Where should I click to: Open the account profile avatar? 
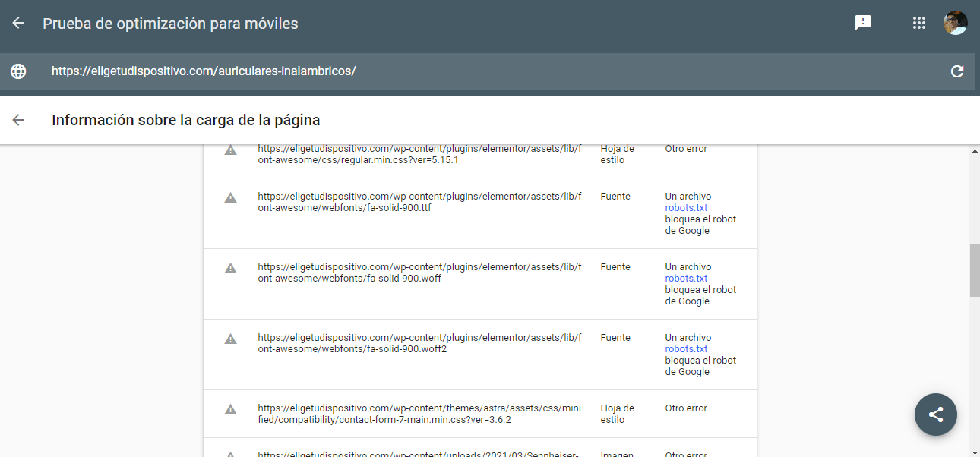coord(955,23)
